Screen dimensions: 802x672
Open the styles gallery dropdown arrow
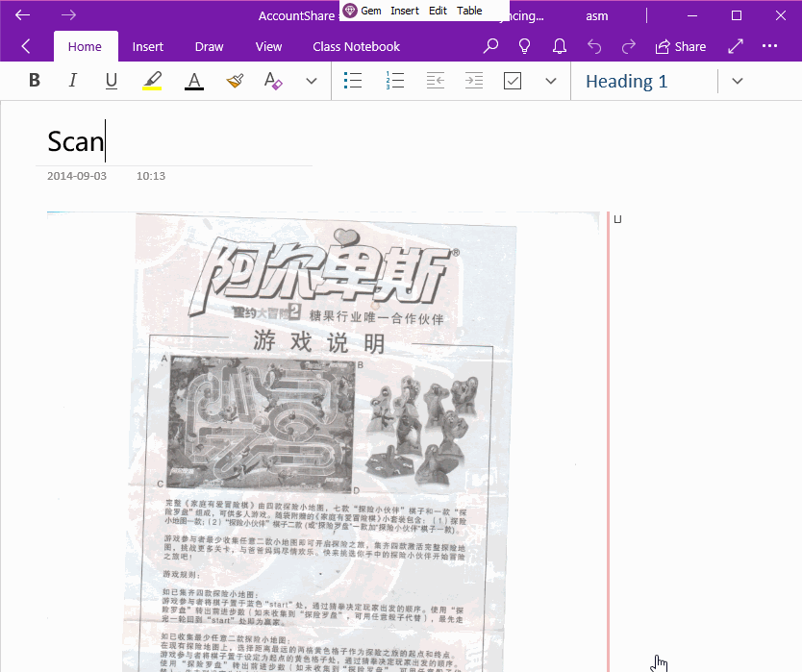pos(737,81)
